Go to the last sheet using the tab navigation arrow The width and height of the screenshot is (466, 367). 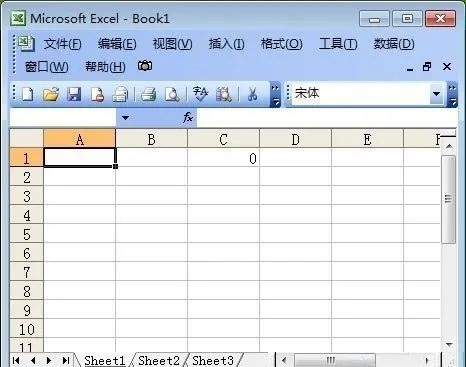pos(66,360)
